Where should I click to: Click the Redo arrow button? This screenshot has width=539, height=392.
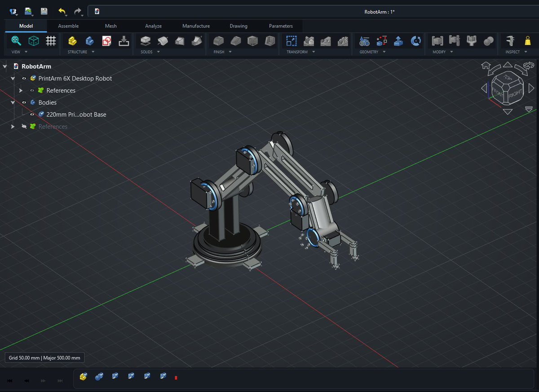click(x=77, y=11)
